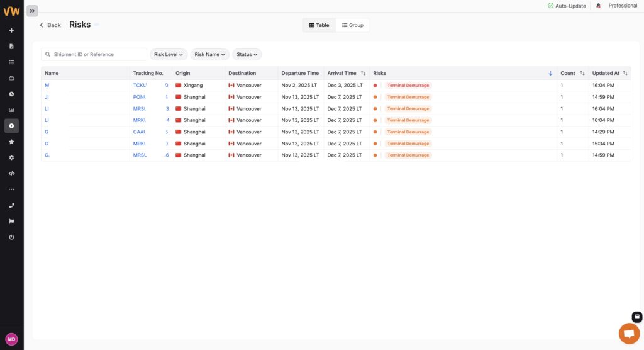Click the red Terminal Demurrage tag
644x350 pixels.
408,85
